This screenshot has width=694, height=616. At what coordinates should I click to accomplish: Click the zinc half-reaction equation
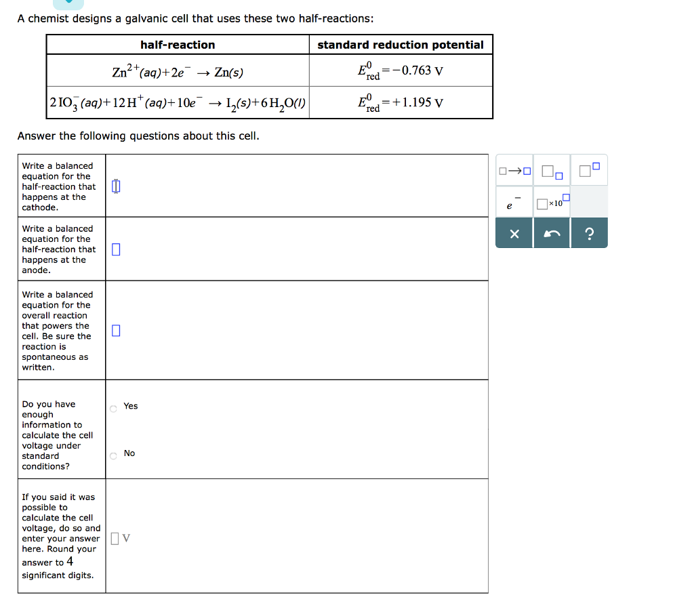coord(178,70)
